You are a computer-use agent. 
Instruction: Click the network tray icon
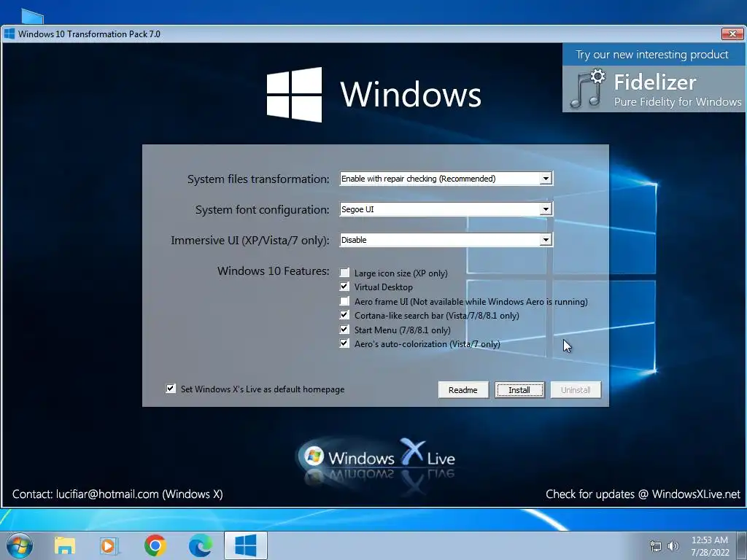(656, 545)
